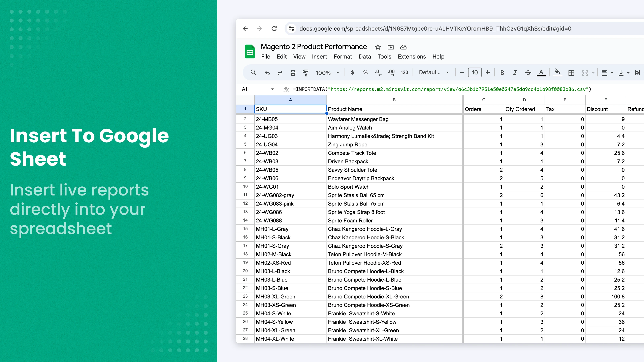Click the Fill color bucket icon
Viewport: 644px width, 362px height.
pos(557,72)
